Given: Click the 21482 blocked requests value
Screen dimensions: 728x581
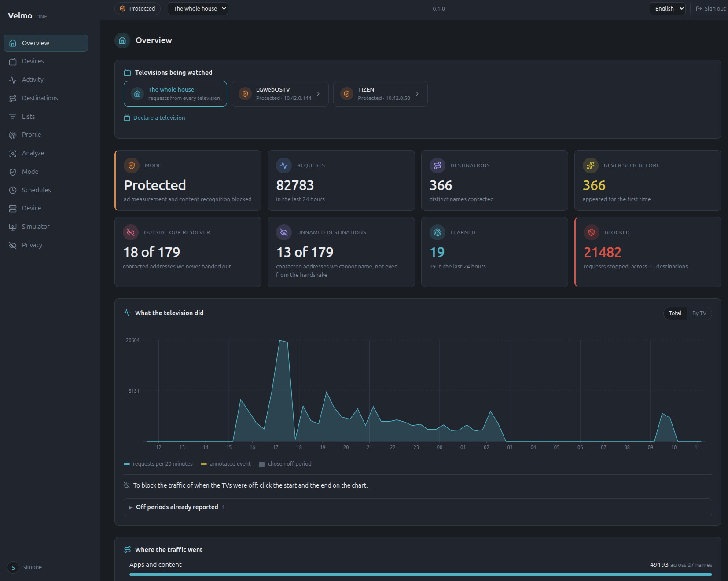Looking at the screenshot, I should click(603, 252).
